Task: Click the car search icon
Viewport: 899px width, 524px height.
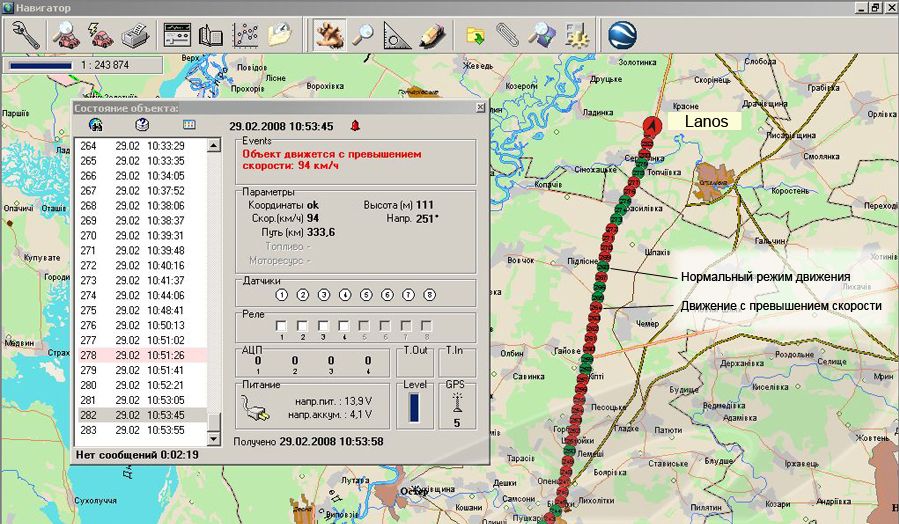Action: click(x=65, y=35)
